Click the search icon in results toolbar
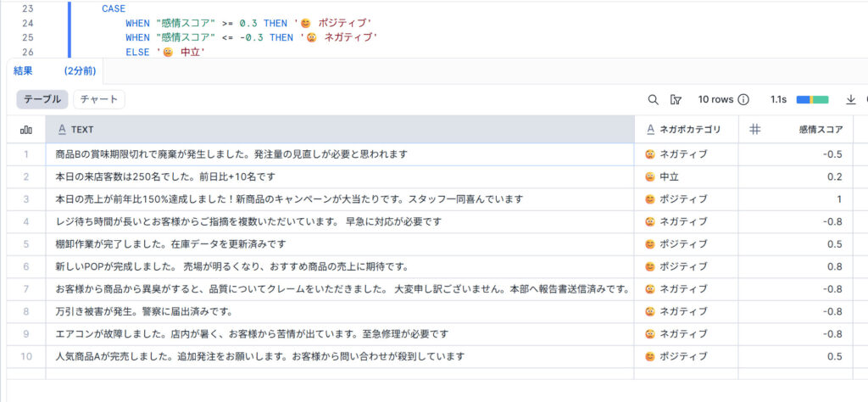 click(x=653, y=99)
